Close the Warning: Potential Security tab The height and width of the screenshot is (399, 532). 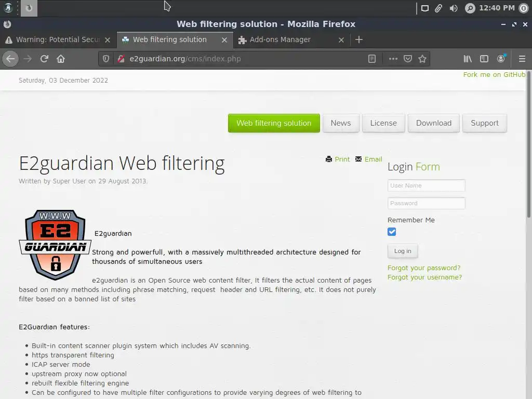pyautogui.click(x=108, y=39)
